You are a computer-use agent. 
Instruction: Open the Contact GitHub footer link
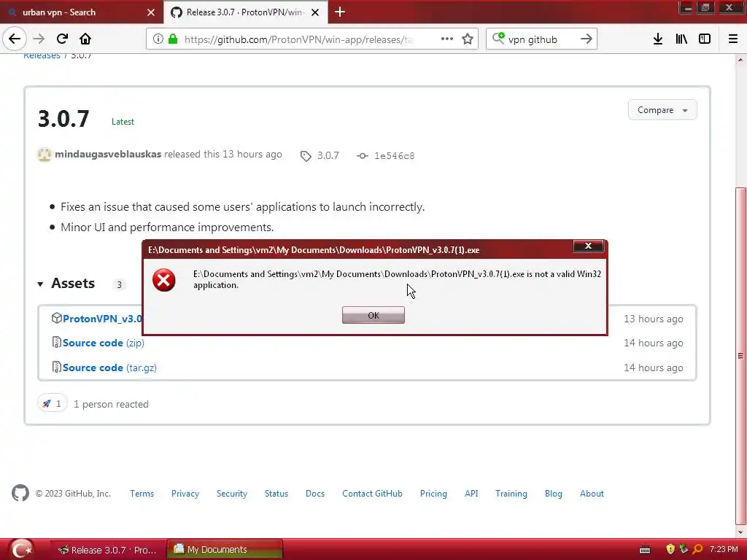(x=372, y=494)
